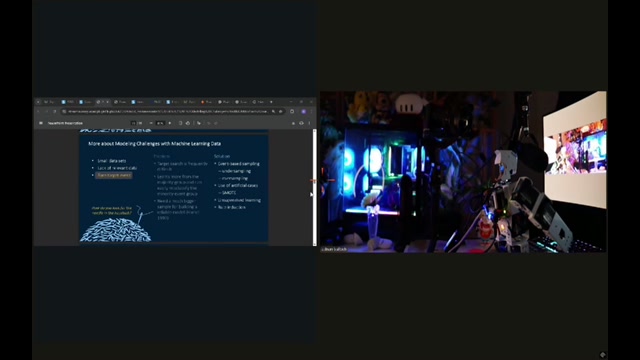
Task: Open a new browser tab with plus
Action: tap(271, 102)
